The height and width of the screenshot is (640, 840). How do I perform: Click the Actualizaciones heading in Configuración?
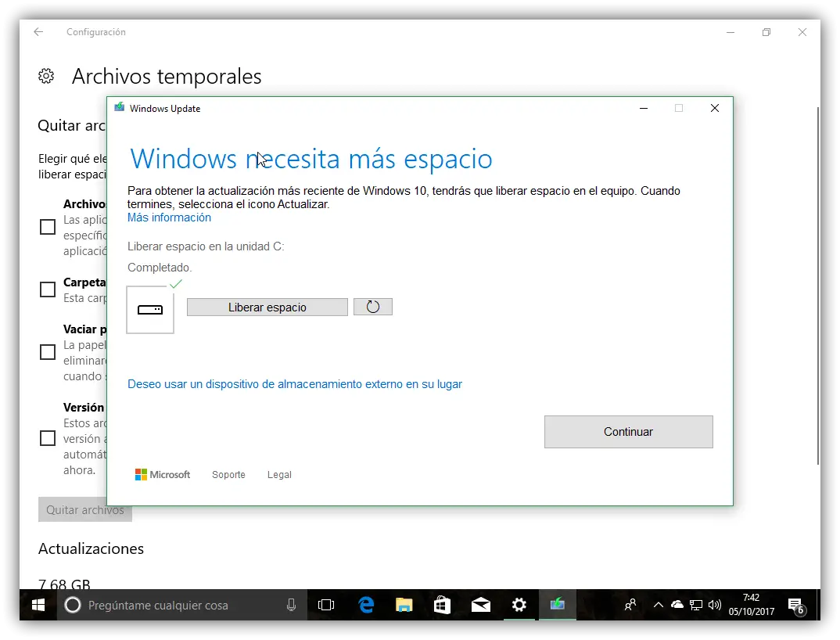point(91,549)
